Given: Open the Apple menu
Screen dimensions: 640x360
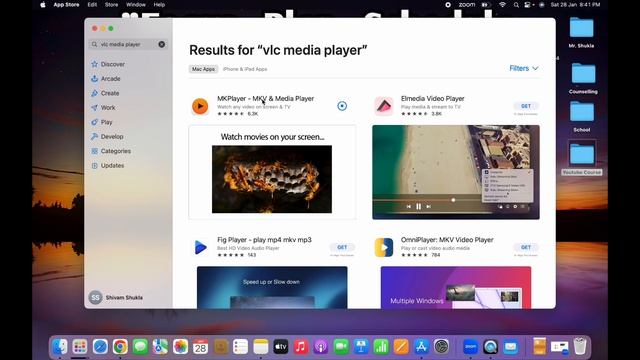Looking at the screenshot, I should click(43, 5).
